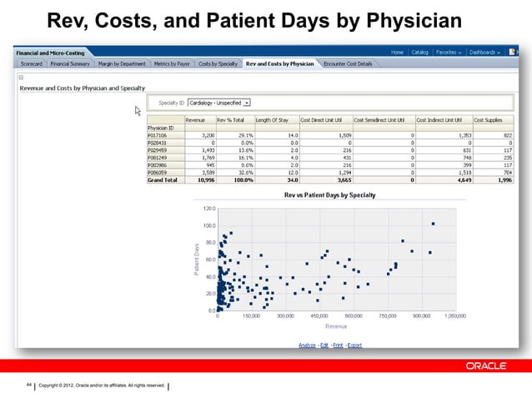Open the Metrics by Payor tab
532x399 pixels.
pos(172,63)
